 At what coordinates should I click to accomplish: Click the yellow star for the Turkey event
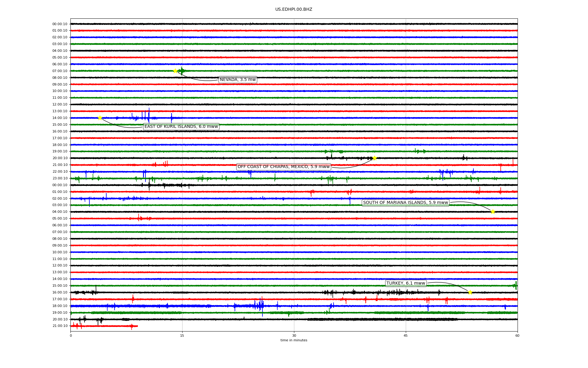pyautogui.click(x=470, y=292)
